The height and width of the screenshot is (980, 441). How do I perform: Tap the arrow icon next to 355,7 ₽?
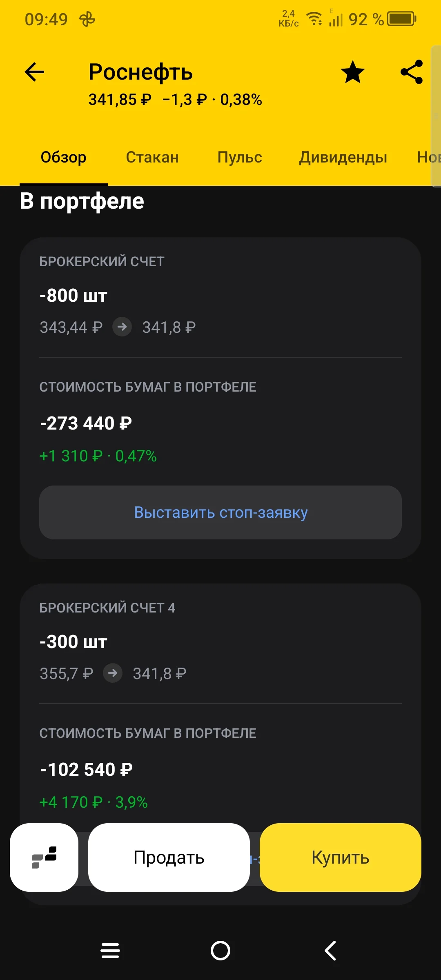pos(113,673)
